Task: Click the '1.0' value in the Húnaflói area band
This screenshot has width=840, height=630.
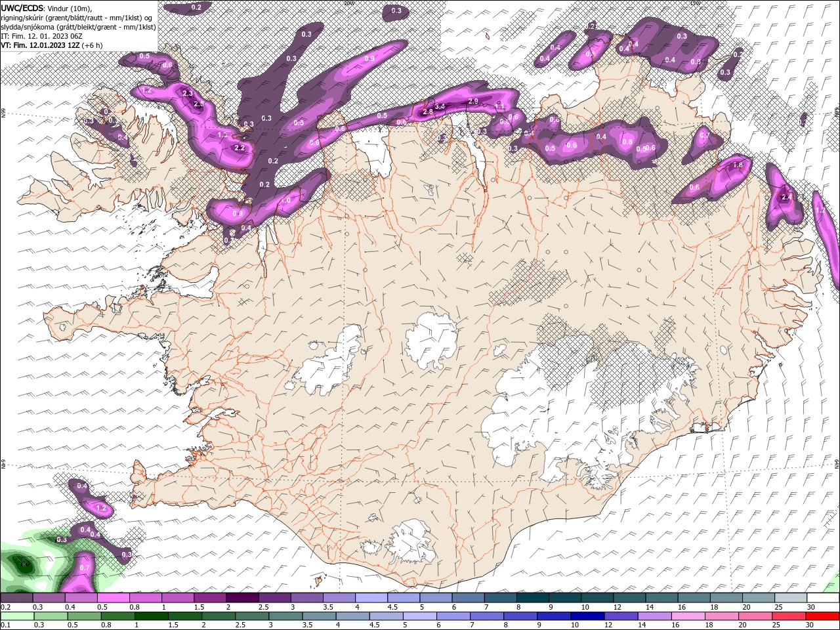Action: 286,201
